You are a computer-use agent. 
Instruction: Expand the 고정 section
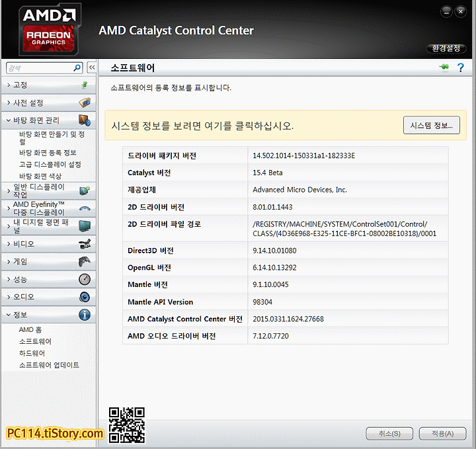[x=48, y=85]
